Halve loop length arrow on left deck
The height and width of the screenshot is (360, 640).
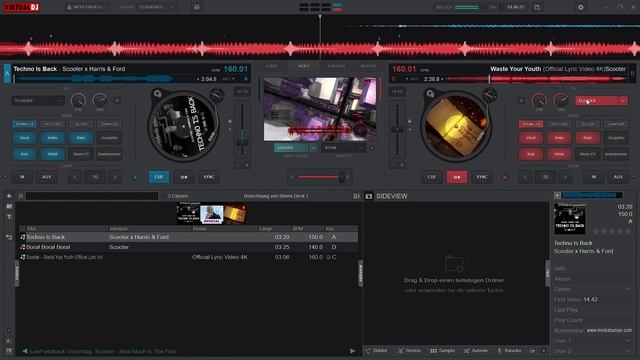pos(75,177)
